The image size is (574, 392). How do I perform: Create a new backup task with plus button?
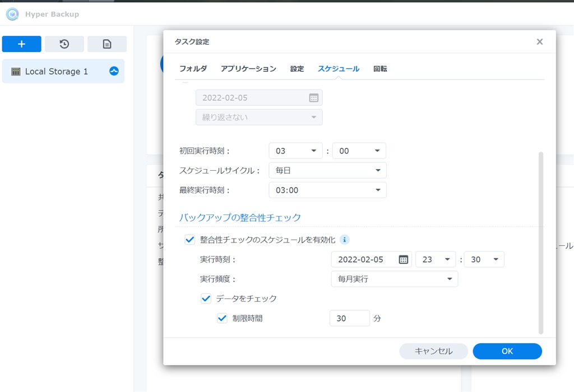tap(22, 44)
